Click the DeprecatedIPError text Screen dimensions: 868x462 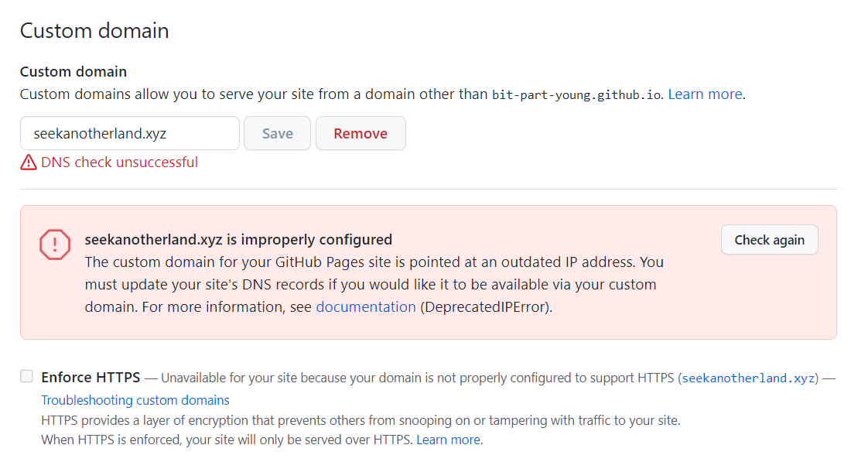coord(486,306)
